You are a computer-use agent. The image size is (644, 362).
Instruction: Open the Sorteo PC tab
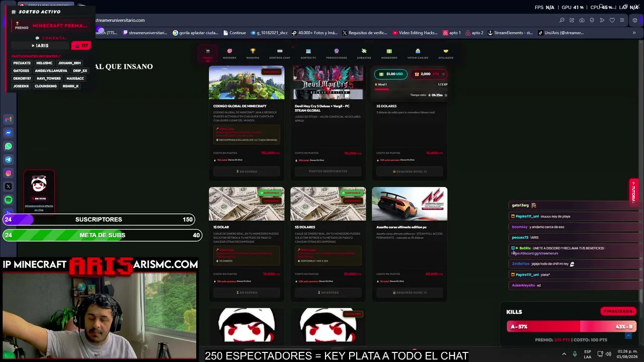tap(308, 53)
